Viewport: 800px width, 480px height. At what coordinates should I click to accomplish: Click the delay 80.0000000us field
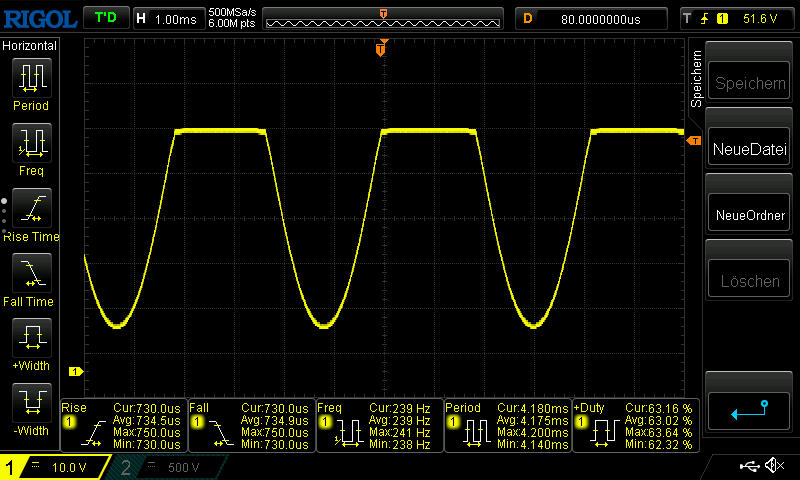[x=591, y=19]
